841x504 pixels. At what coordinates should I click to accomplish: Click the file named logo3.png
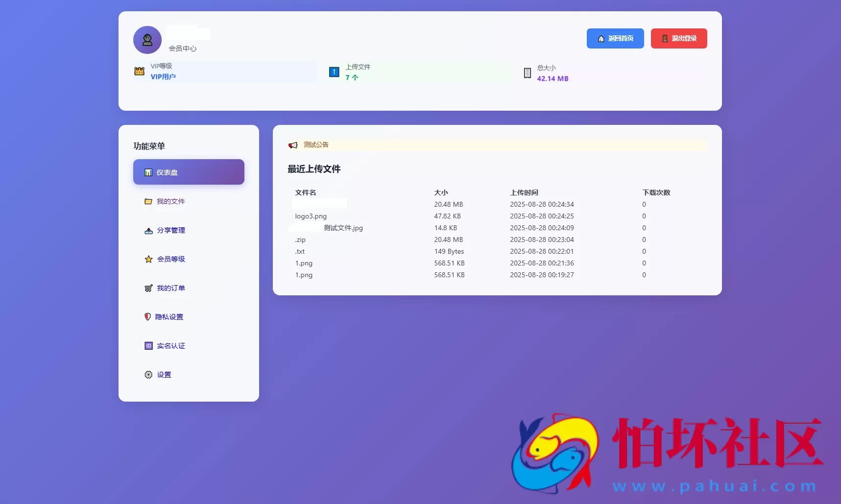tap(311, 216)
